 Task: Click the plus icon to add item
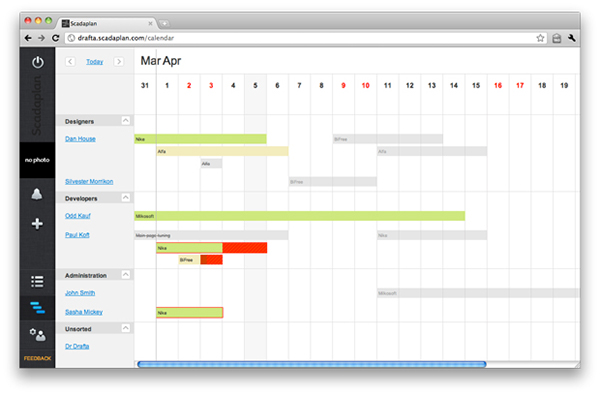click(x=37, y=224)
